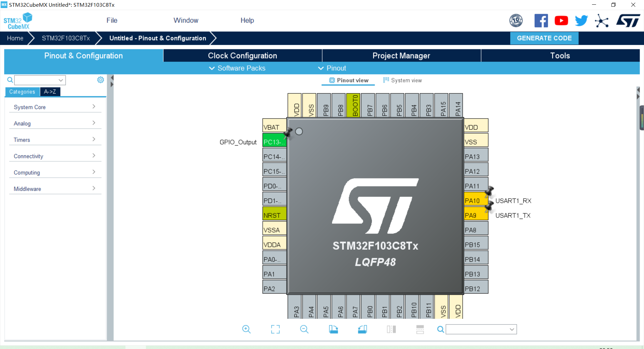Click the zoom in magnifier icon

(246, 329)
